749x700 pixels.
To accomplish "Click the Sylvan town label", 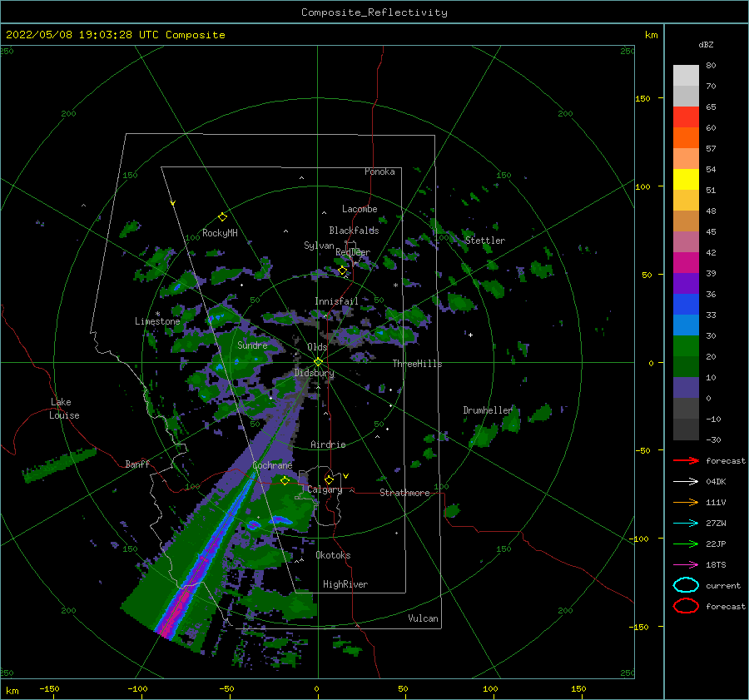I will click(319, 246).
